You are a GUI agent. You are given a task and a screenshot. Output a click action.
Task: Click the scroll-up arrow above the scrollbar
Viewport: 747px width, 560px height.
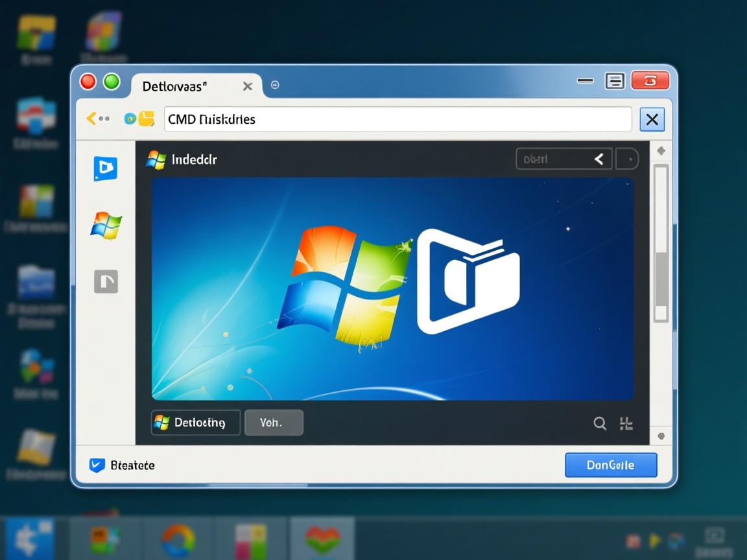(661, 151)
